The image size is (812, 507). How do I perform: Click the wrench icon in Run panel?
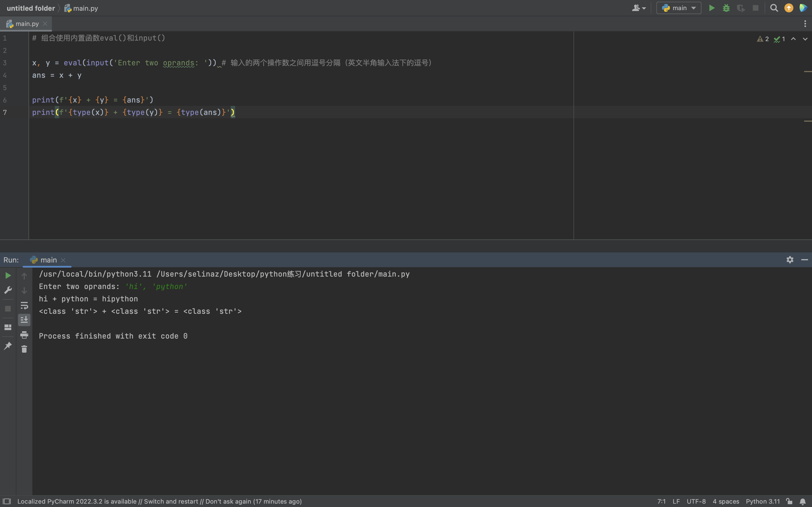pos(8,290)
